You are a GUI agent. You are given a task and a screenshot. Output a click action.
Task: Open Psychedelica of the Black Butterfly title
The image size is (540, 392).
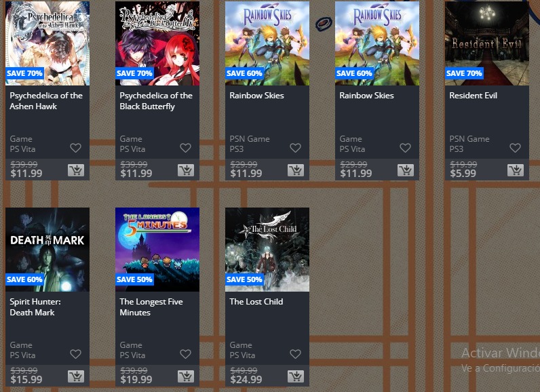[156, 101]
